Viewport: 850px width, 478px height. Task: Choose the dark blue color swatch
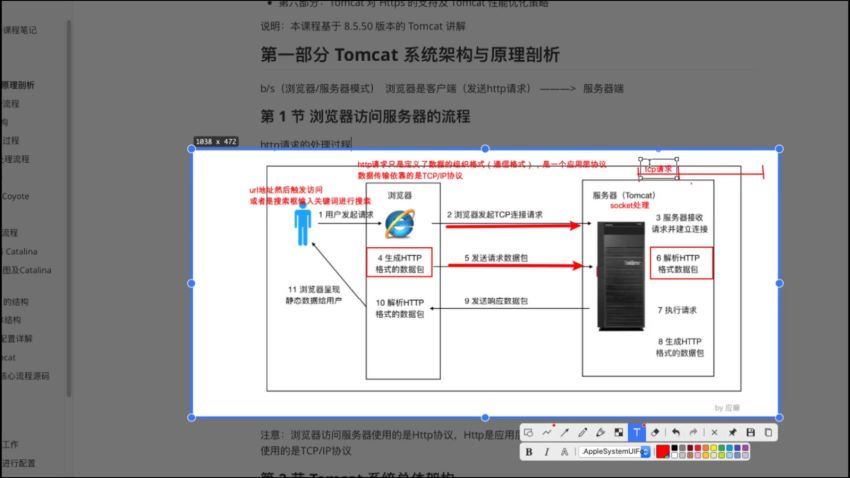pos(737,448)
